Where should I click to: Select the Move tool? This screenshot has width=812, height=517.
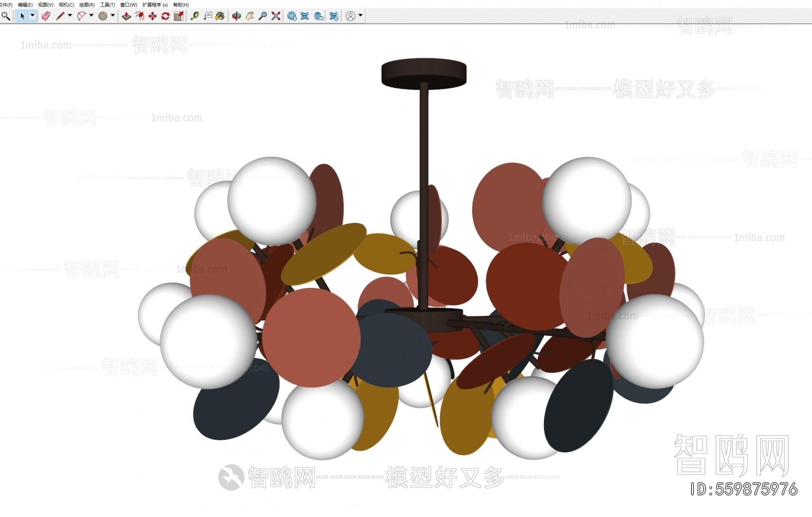pyautogui.click(x=152, y=16)
